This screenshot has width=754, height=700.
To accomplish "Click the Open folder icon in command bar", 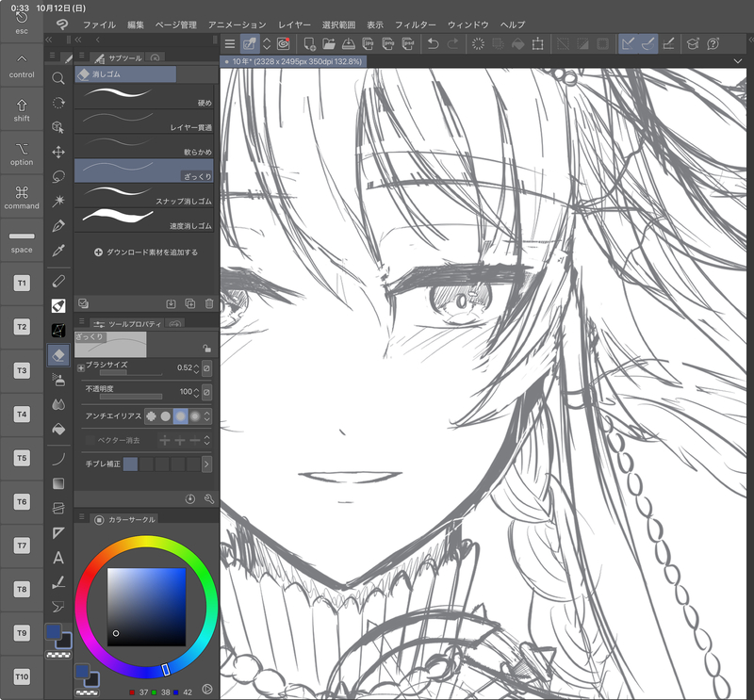I will [329, 44].
